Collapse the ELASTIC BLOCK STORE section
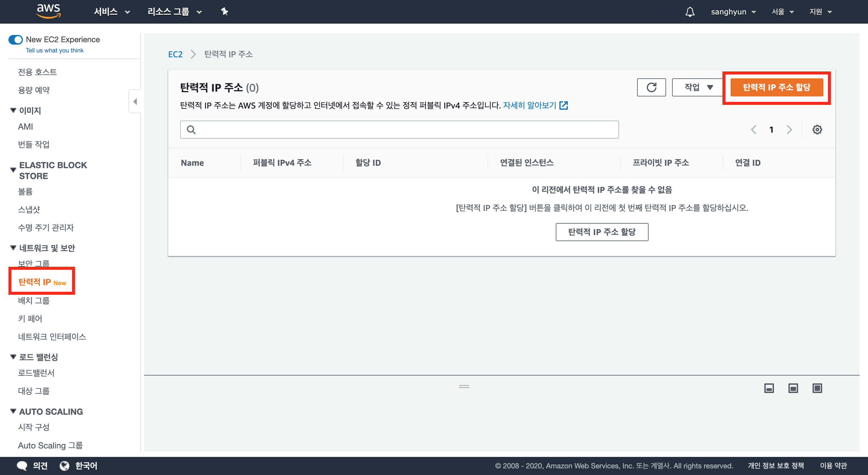868x475 pixels. click(13, 170)
